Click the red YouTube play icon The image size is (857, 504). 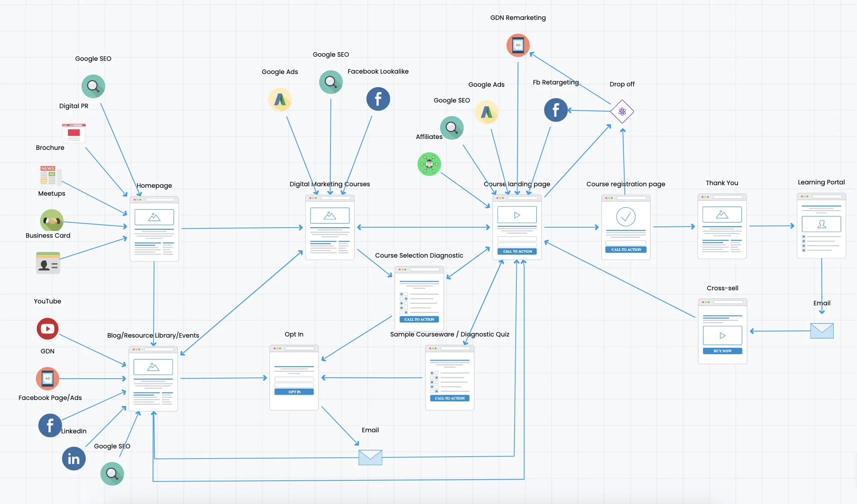[48, 329]
